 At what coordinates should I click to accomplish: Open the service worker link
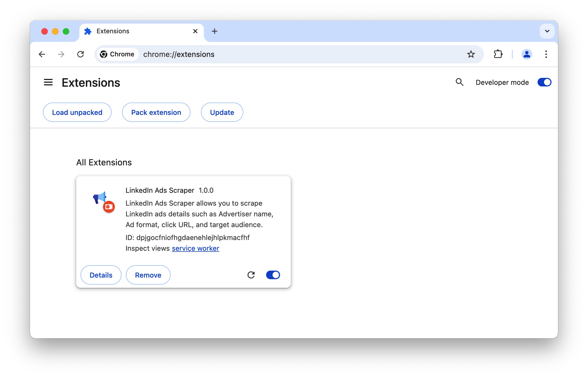point(195,248)
